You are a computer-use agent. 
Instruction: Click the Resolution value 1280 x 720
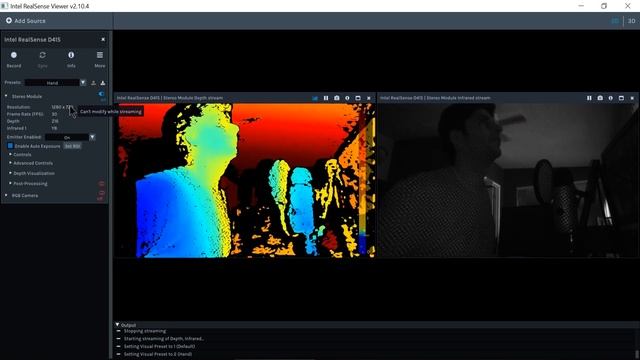[61, 107]
